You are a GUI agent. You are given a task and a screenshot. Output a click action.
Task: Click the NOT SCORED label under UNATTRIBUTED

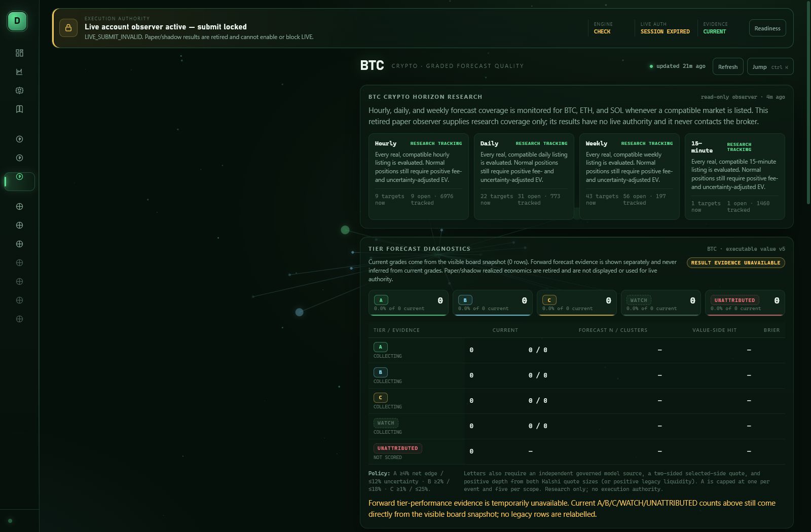coord(388,458)
